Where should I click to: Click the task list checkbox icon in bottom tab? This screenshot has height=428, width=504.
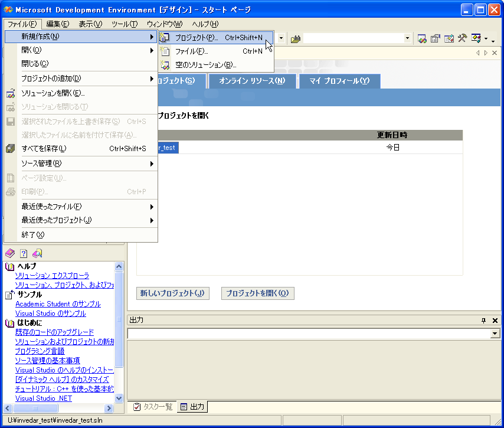tap(137, 407)
